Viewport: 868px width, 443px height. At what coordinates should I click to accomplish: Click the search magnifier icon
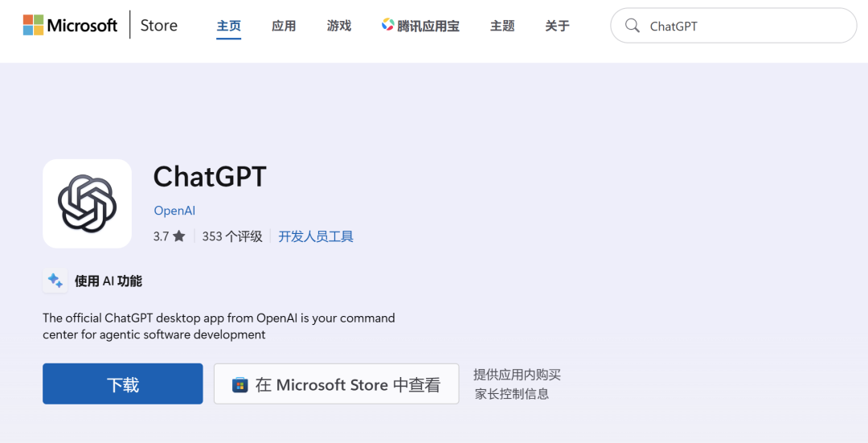tap(633, 26)
